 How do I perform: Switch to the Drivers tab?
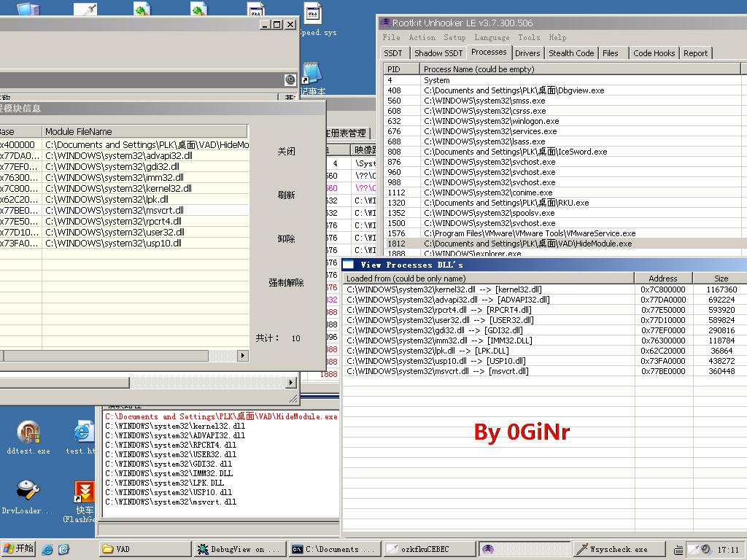(x=527, y=53)
